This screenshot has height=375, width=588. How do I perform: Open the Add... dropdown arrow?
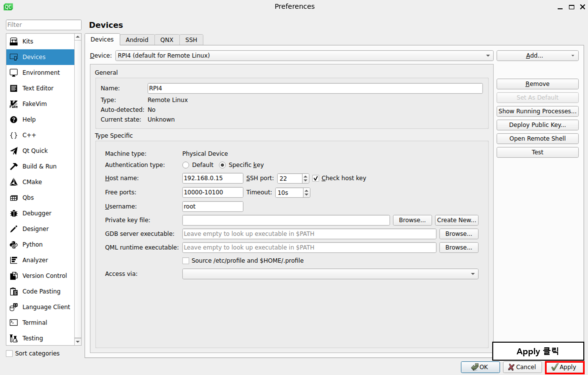[x=573, y=56]
